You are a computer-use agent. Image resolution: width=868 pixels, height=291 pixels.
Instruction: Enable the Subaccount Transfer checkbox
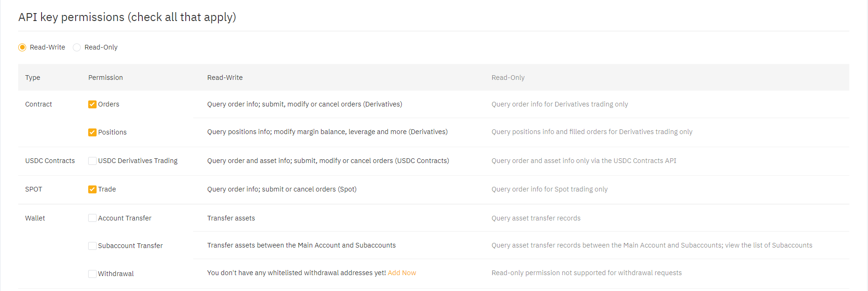(x=92, y=246)
